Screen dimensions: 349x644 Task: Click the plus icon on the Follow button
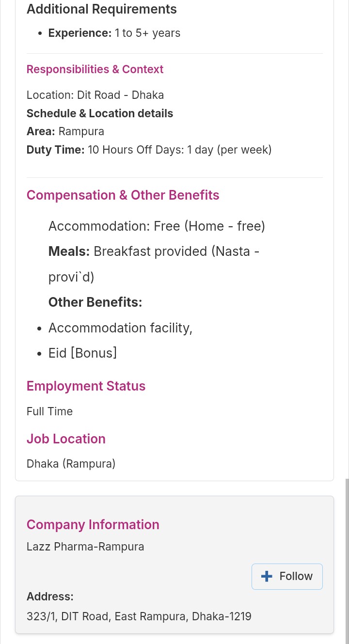pos(267,576)
